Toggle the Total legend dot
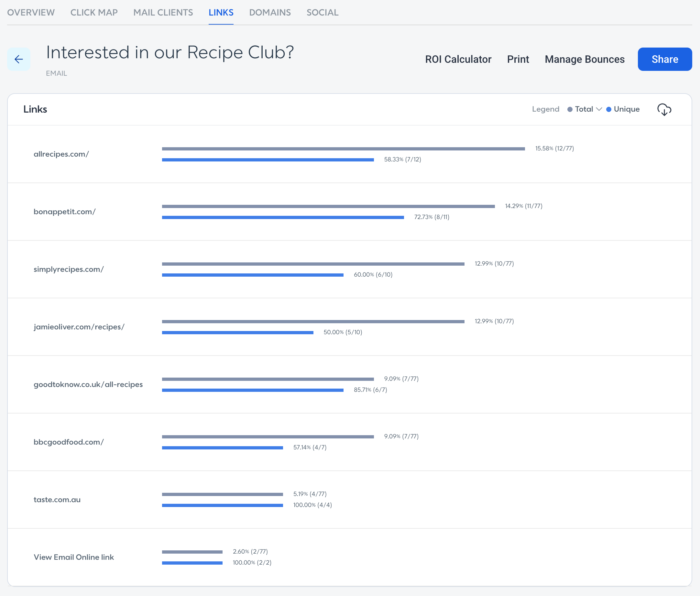 (570, 109)
